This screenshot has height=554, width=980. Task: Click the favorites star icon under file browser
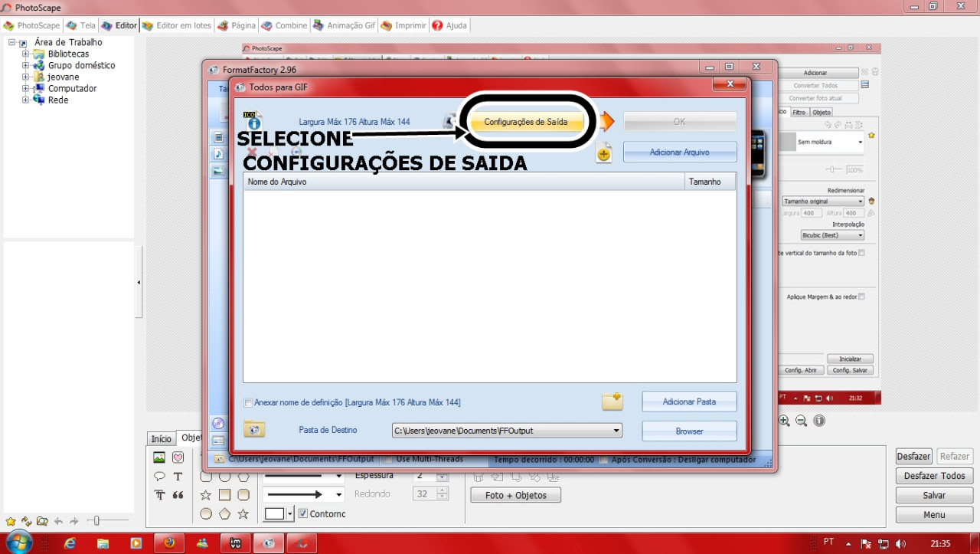click(x=11, y=521)
